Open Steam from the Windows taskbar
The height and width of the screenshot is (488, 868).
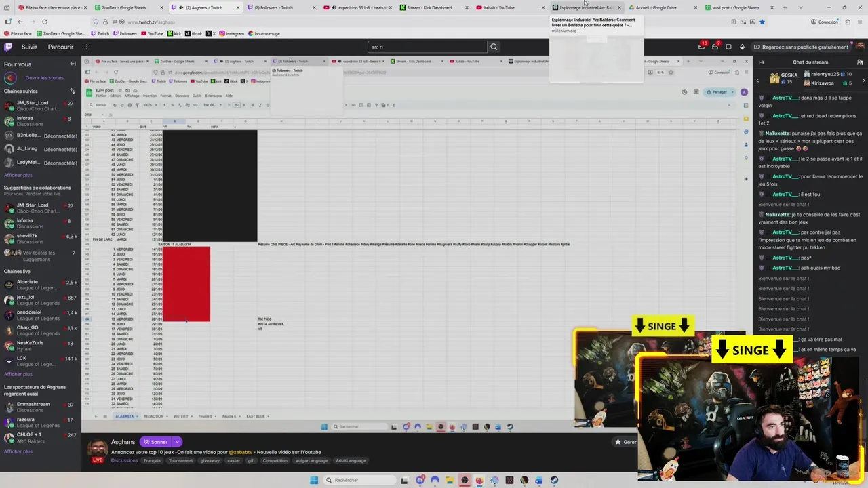[554, 480]
